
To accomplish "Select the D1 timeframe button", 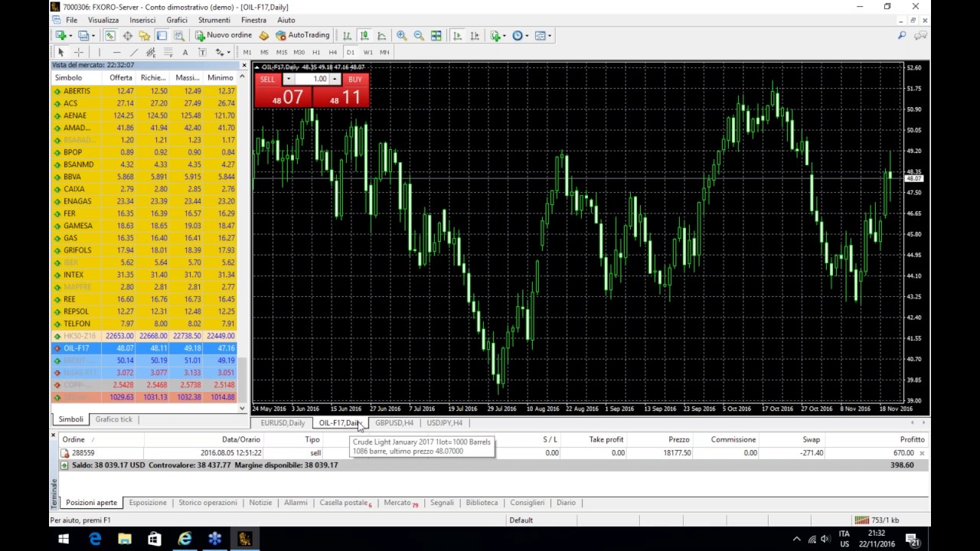I will [350, 52].
